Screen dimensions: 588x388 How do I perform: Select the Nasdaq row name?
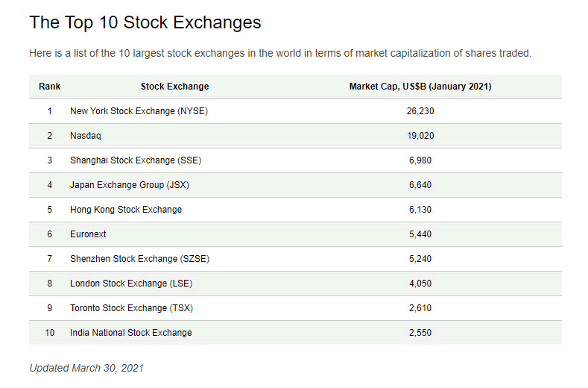[x=85, y=136]
